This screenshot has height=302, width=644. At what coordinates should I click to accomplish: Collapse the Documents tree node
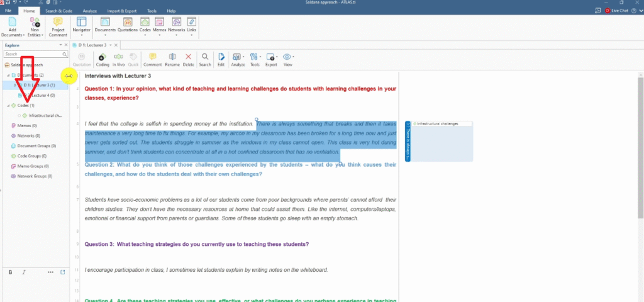click(x=8, y=75)
